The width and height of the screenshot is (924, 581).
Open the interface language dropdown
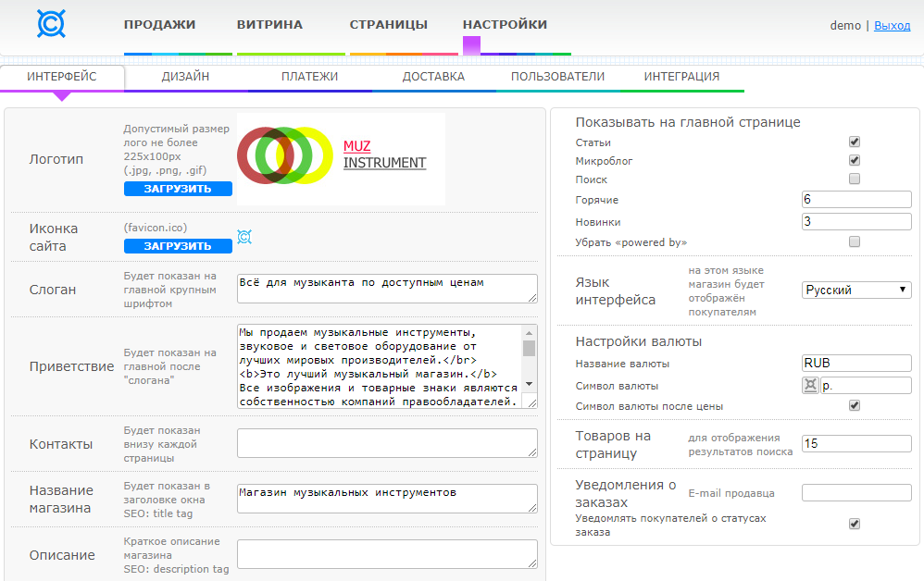(x=856, y=290)
